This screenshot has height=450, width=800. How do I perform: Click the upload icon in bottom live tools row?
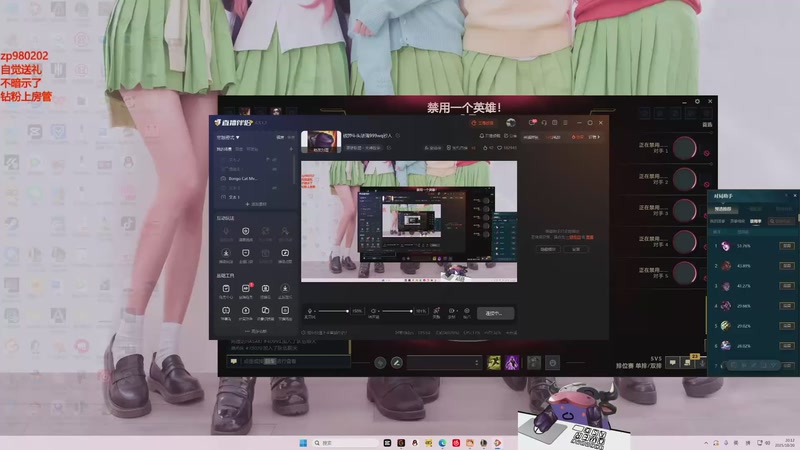point(245,310)
